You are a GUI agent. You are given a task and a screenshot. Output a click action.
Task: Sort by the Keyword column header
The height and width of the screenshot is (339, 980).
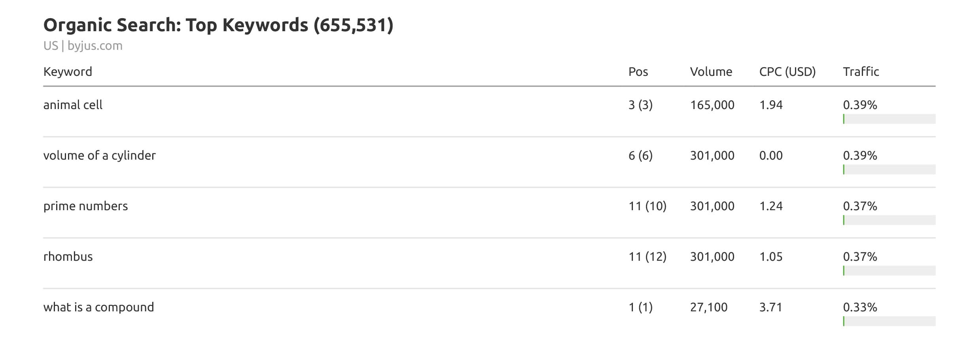tap(68, 72)
